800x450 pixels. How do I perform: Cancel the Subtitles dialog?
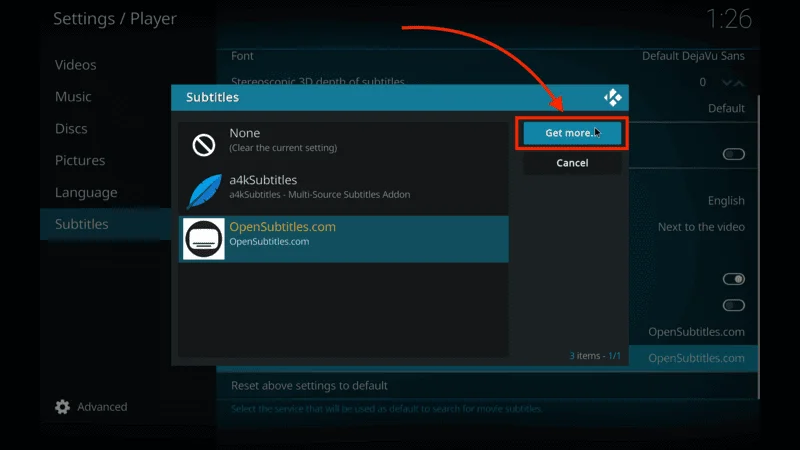(x=572, y=163)
